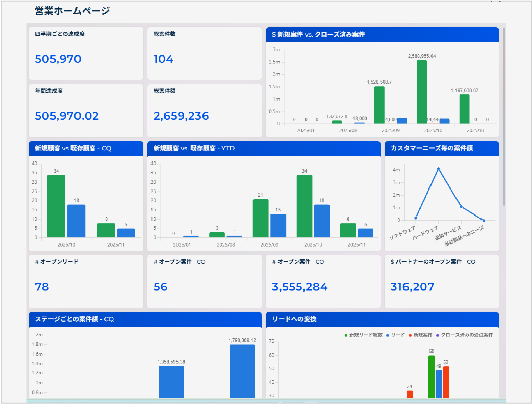Click the 年間達成度 value 505,970.02

click(x=67, y=116)
